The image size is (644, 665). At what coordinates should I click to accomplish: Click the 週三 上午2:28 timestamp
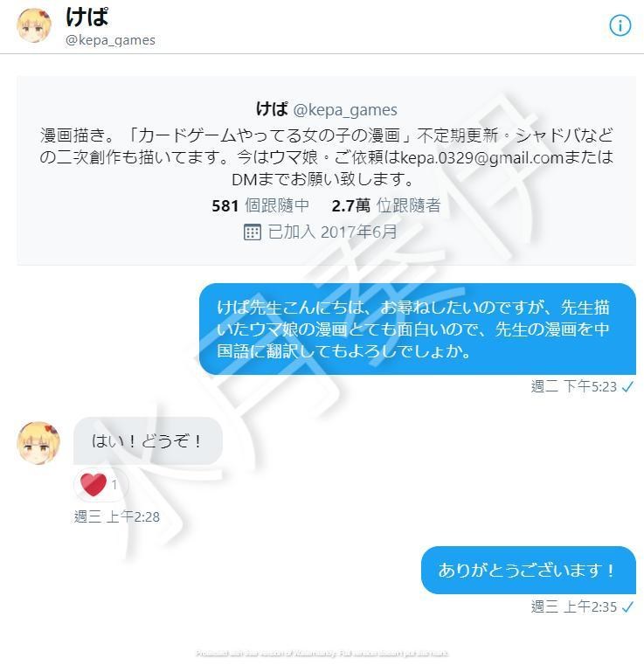point(117,516)
